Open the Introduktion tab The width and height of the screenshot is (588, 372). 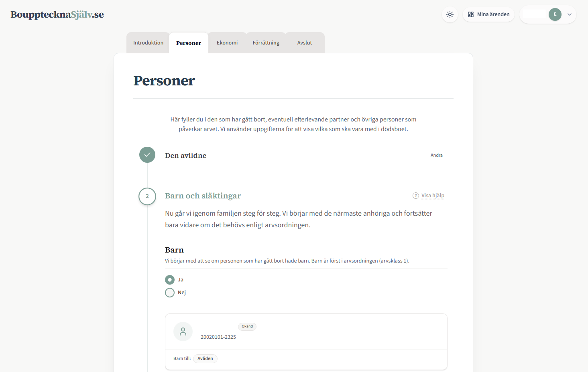point(148,43)
